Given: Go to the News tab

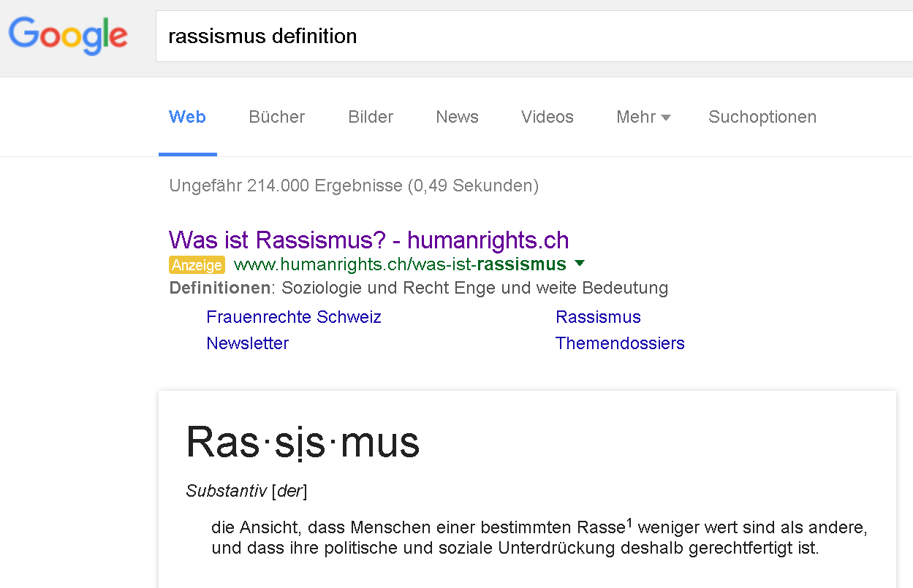Looking at the screenshot, I should pyautogui.click(x=457, y=117).
